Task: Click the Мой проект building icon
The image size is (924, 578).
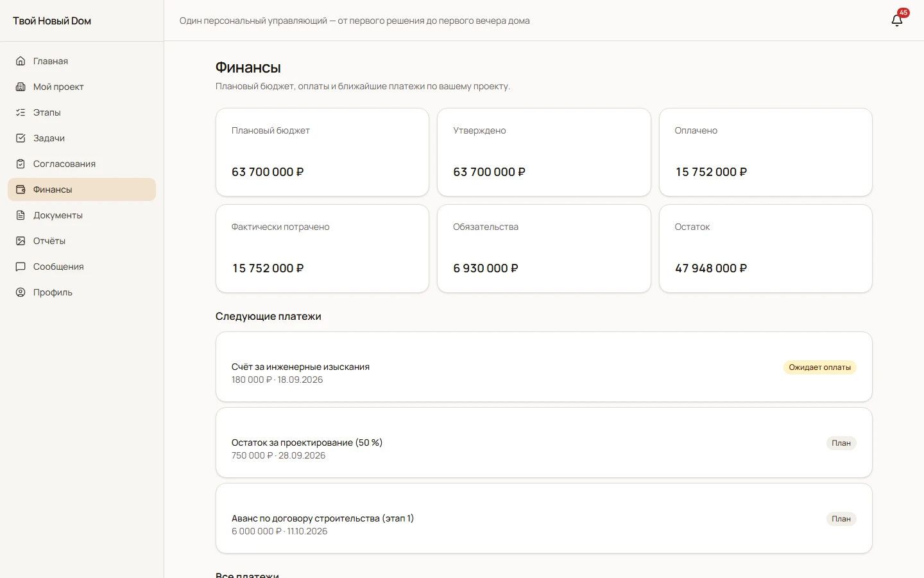Action: (x=21, y=87)
